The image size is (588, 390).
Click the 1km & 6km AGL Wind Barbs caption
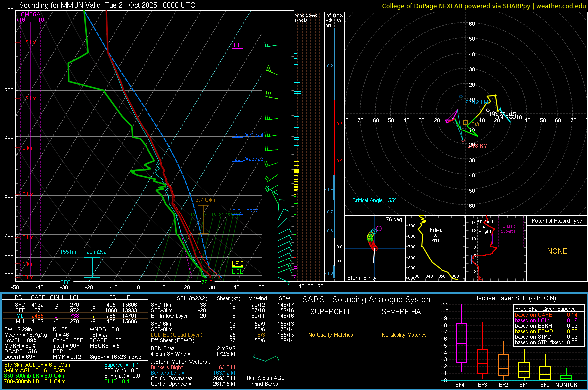(265, 381)
